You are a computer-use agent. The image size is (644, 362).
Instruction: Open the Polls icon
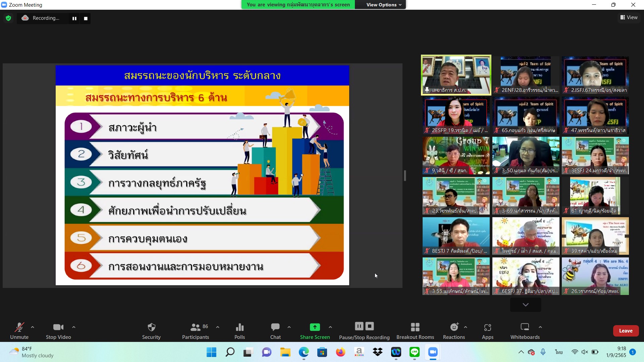pyautogui.click(x=239, y=330)
